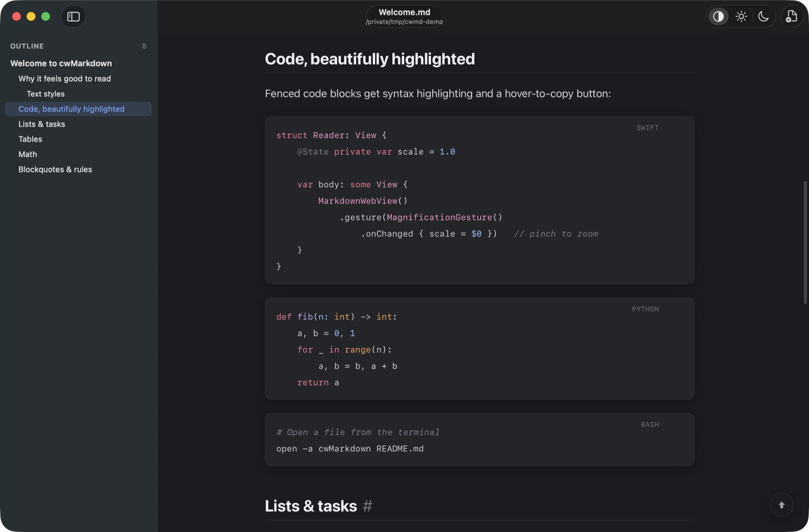This screenshot has width=809, height=532.
Task: Toggle the sidebar panel icon
Action: point(73,17)
